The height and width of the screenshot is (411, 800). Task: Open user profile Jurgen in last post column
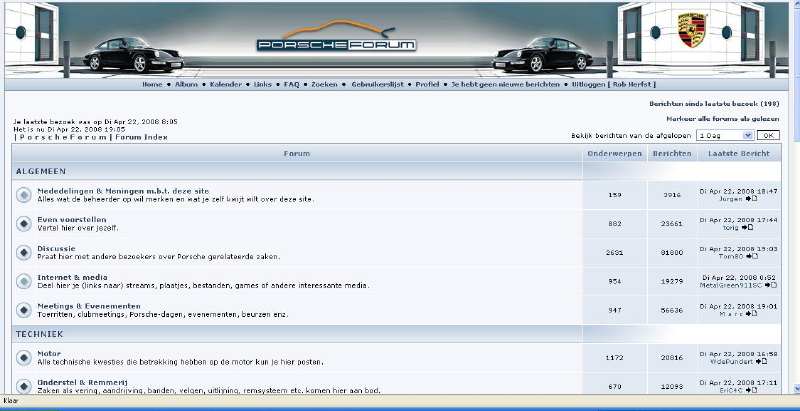coord(731,199)
